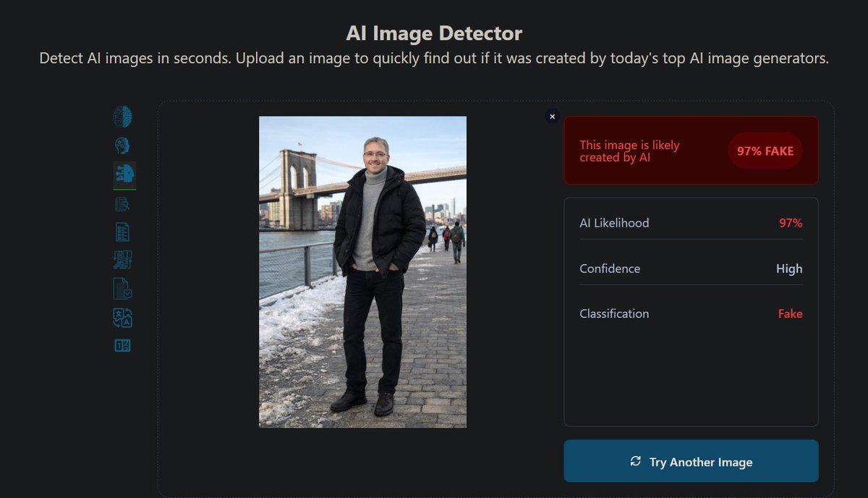Remove uploaded image with the X button
This screenshot has width=868, height=498.
coord(553,116)
